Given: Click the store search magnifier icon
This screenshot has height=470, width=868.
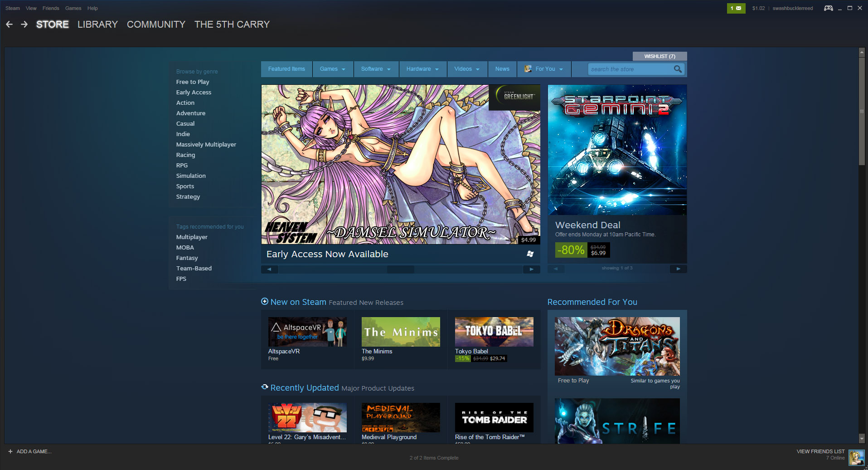Looking at the screenshot, I should (x=678, y=69).
